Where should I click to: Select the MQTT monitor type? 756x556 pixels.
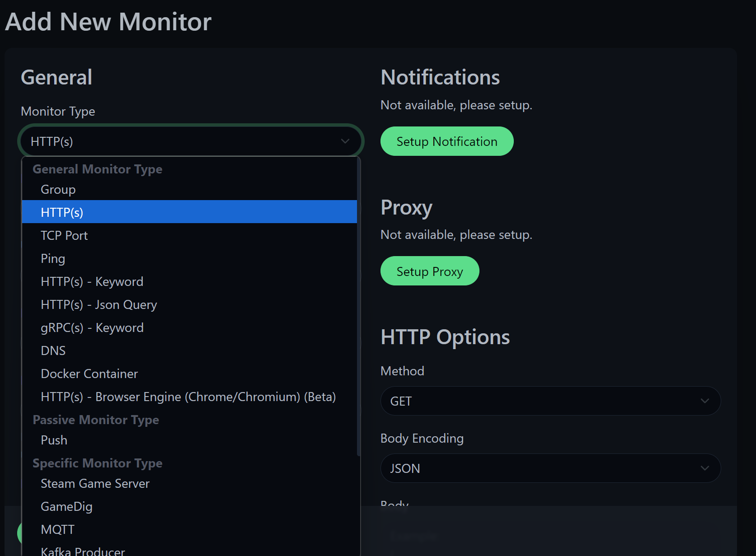[57, 528]
